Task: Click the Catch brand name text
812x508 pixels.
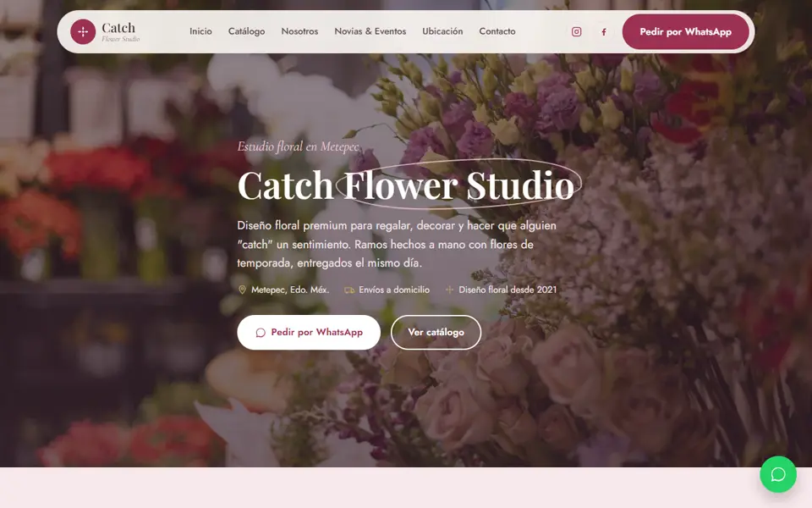Action: [x=118, y=27]
